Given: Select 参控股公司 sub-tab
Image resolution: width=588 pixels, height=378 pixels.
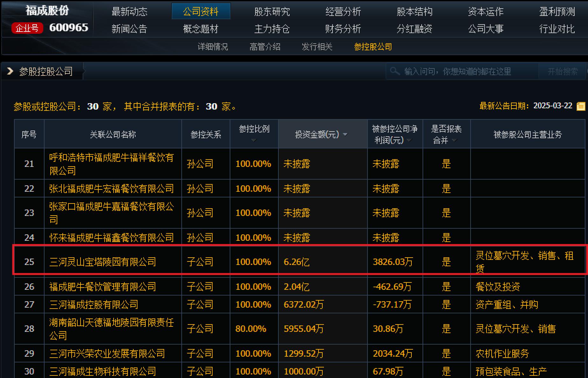Looking at the screenshot, I should pyautogui.click(x=373, y=47).
